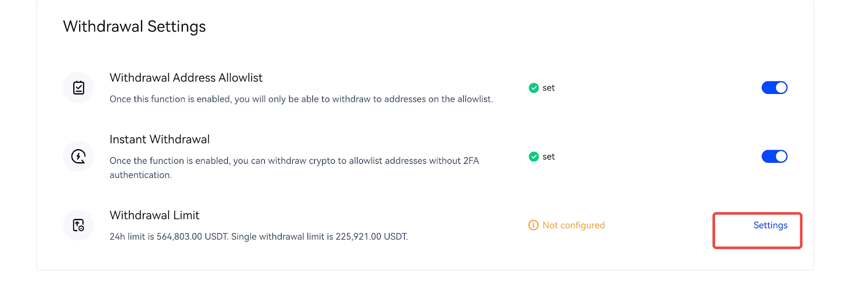Click the Instant Withdrawal lightning clock icon
868x288 pixels.
tap(79, 157)
